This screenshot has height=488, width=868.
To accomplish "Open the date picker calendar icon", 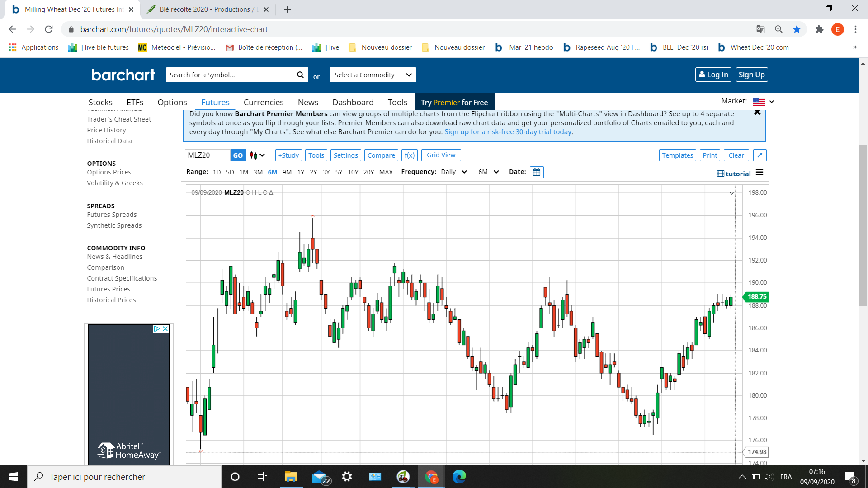I will (537, 172).
